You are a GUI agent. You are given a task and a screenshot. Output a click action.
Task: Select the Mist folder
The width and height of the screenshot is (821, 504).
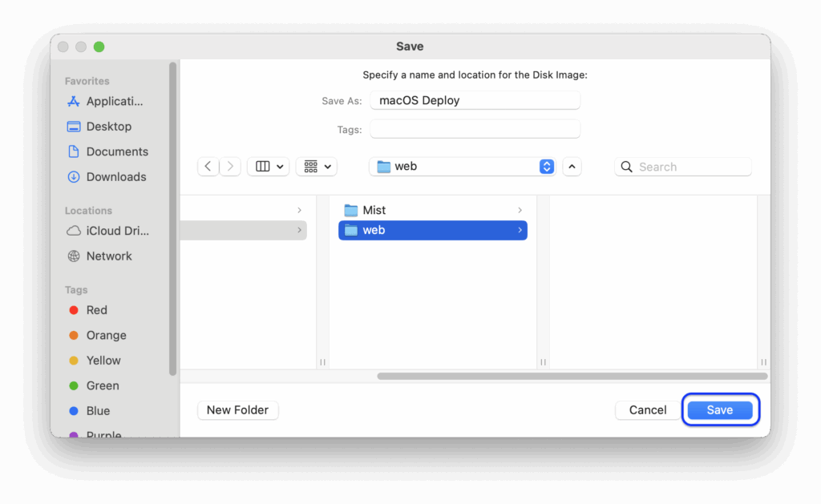coord(433,210)
